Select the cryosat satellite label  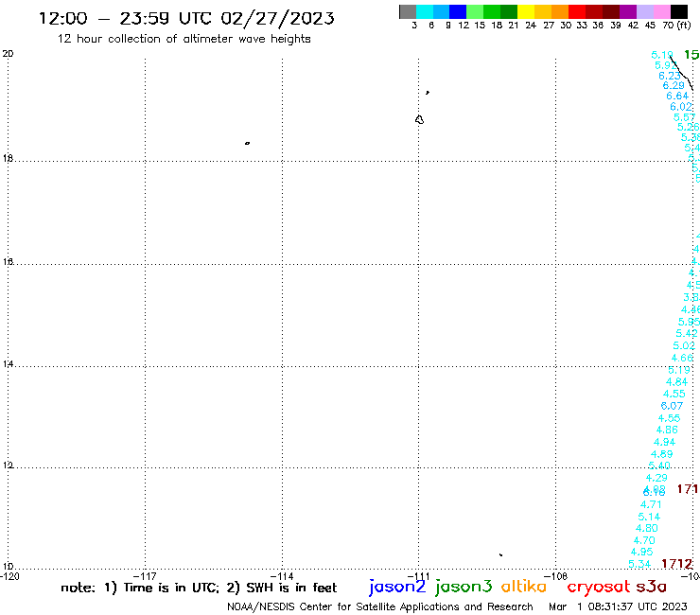(x=598, y=587)
